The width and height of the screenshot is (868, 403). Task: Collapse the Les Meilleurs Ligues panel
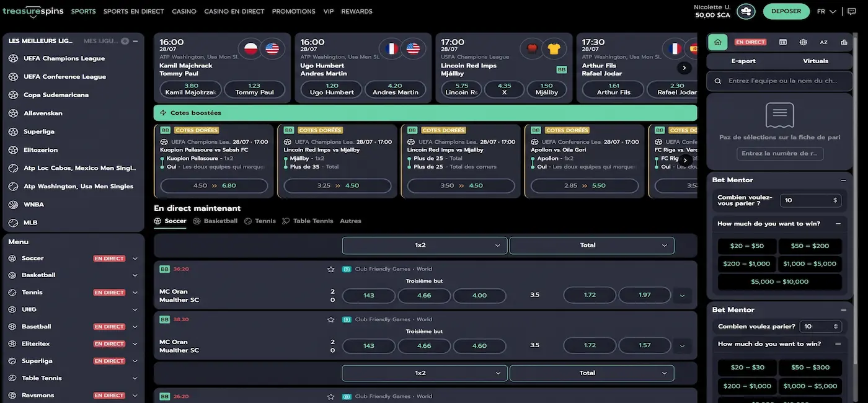click(136, 41)
